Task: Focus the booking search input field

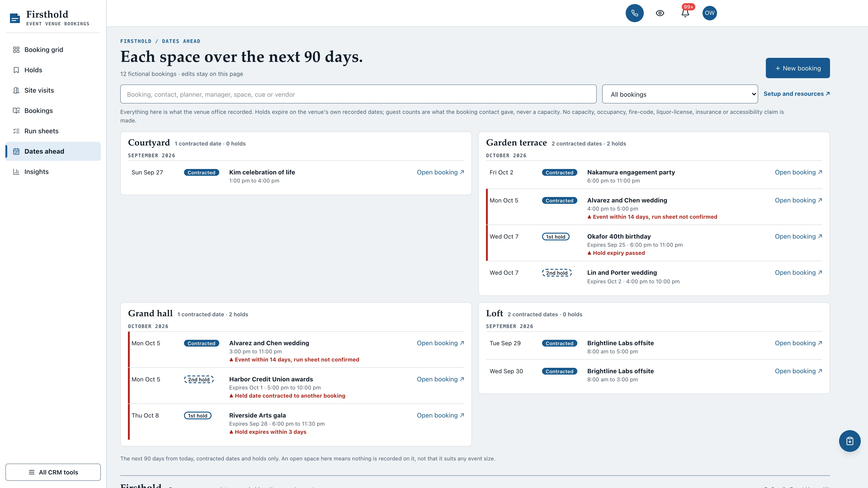Action: click(358, 94)
